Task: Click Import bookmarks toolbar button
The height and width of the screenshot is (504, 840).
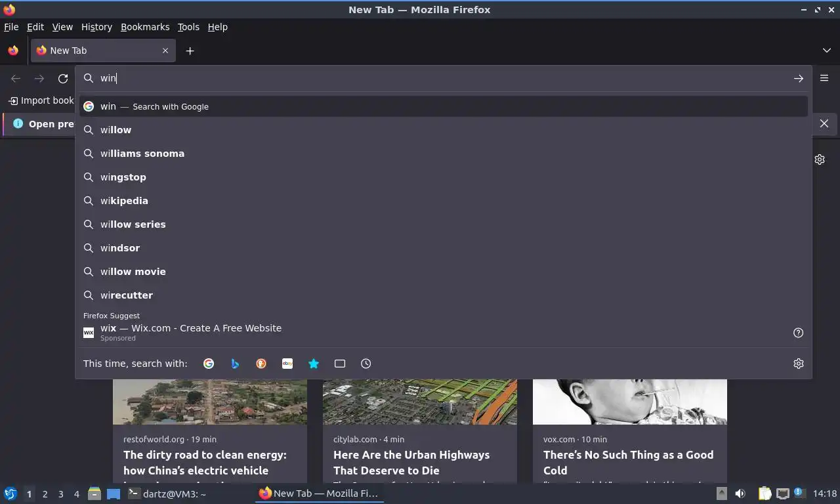Action: [x=41, y=100]
